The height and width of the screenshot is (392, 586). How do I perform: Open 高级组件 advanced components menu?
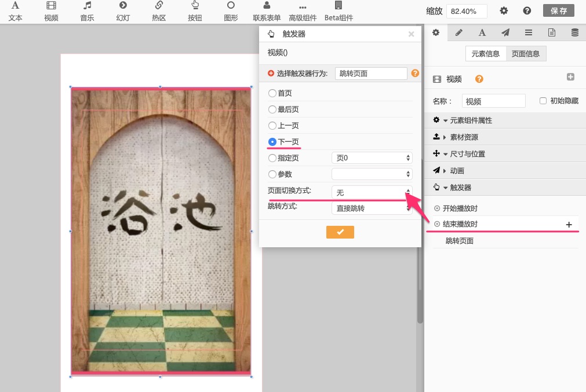coord(303,11)
